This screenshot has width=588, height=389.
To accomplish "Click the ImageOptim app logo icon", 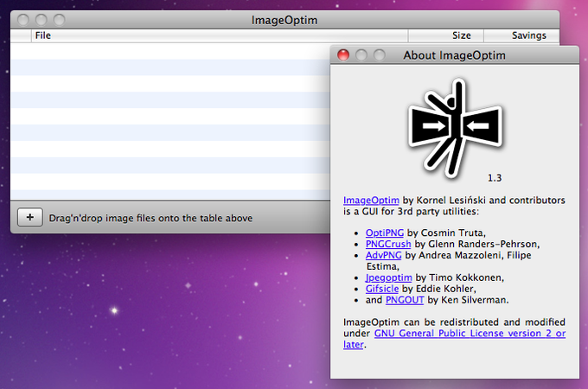I will [455, 127].
